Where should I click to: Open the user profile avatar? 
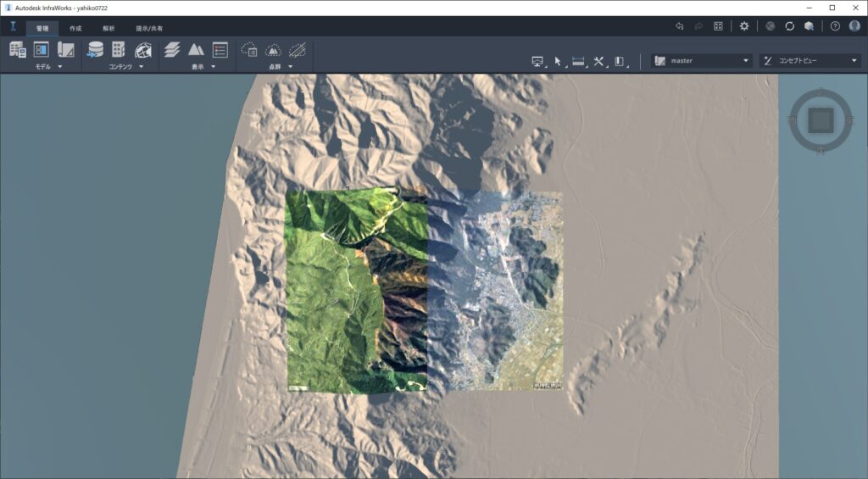[854, 26]
